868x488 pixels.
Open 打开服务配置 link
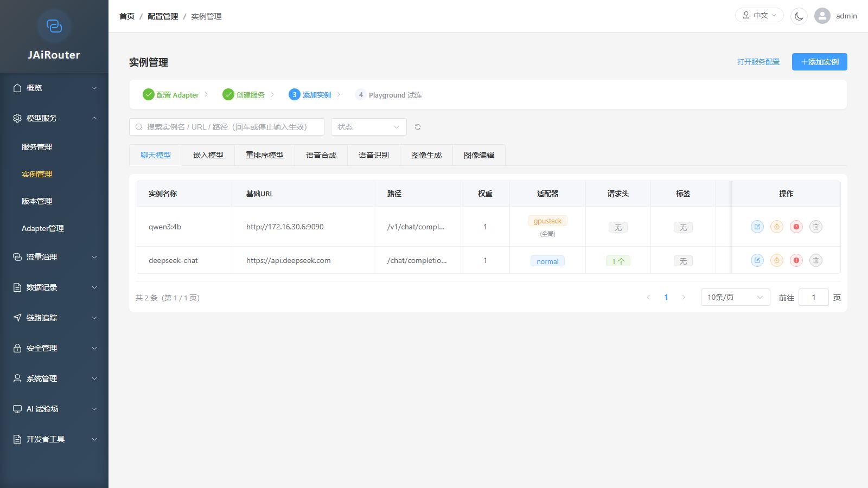click(758, 62)
